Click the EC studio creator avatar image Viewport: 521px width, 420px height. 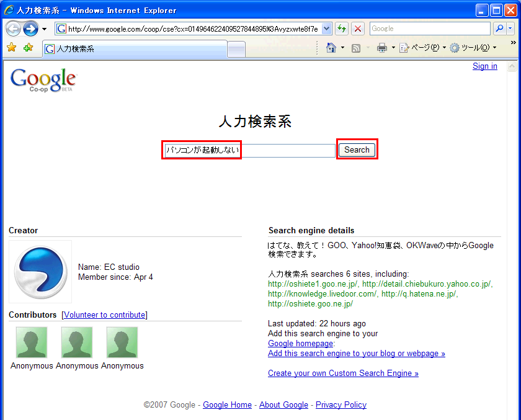(40, 272)
